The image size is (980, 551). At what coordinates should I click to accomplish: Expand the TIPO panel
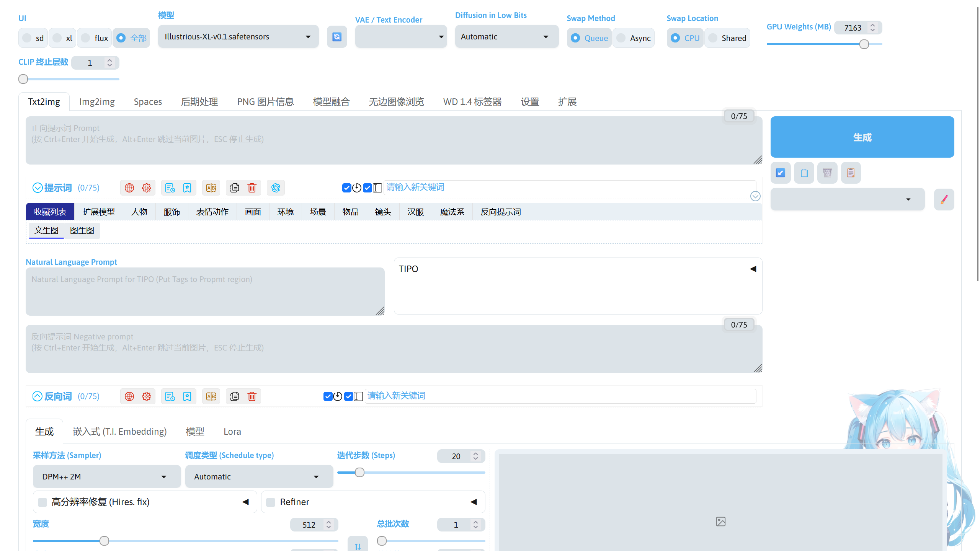coord(753,269)
